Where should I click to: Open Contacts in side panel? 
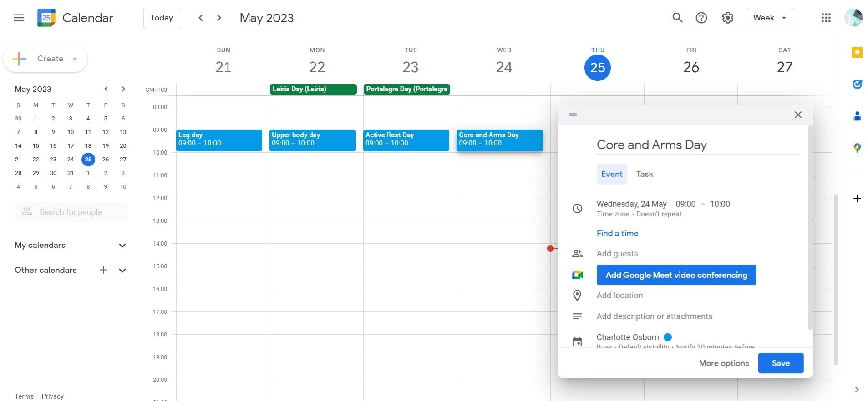(x=857, y=116)
